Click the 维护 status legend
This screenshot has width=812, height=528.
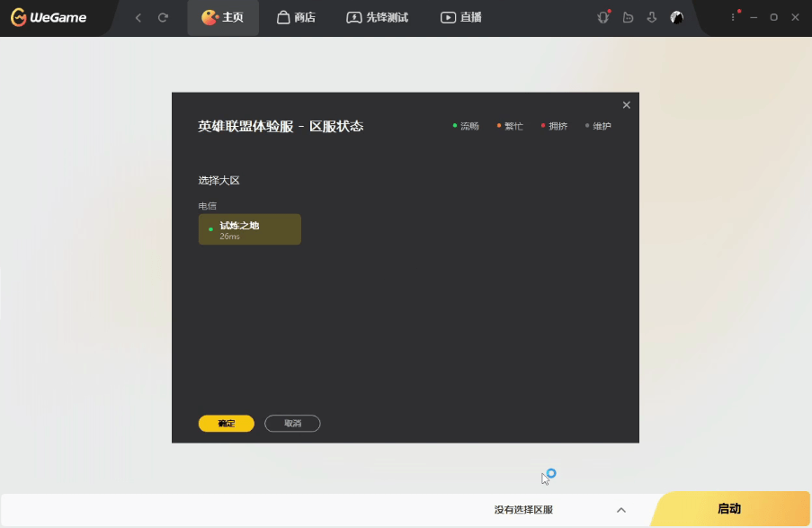coord(598,126)
